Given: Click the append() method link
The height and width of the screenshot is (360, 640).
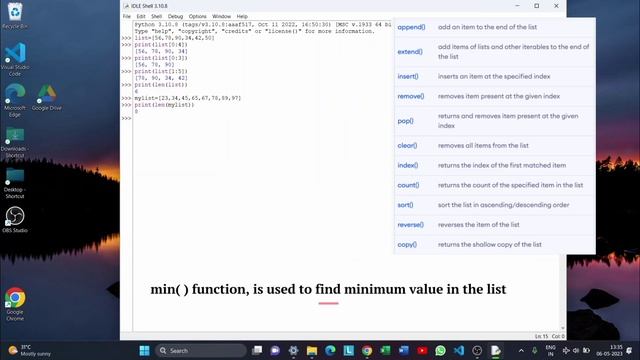Looking at the screenshot, I should 411,27.
